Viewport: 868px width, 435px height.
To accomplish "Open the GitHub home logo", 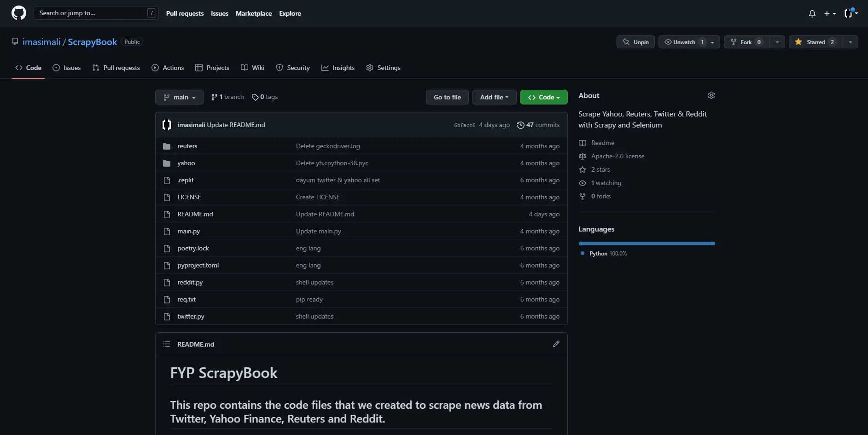I will pos(19,13).
